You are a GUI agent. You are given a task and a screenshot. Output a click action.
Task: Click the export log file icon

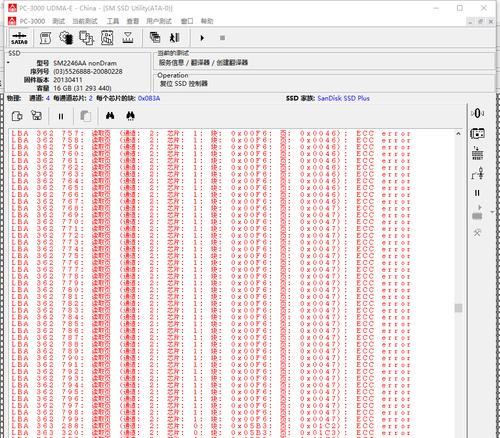tap(17, 116)
